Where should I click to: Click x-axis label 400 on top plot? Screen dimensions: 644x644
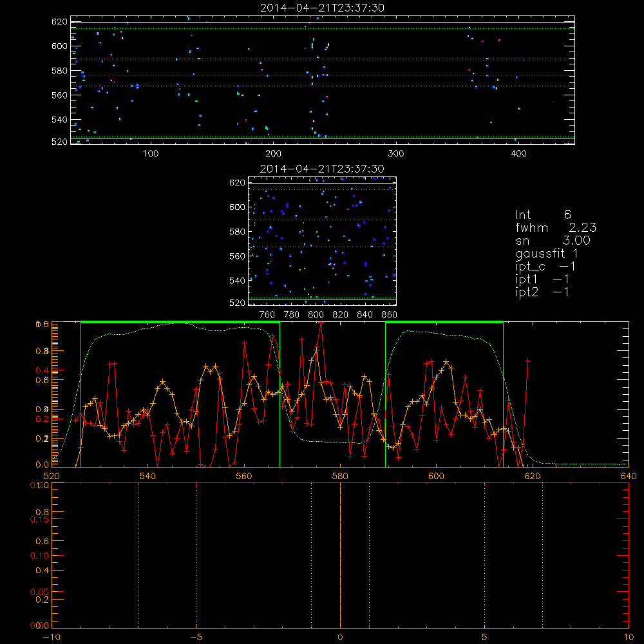tap(518, 154)
